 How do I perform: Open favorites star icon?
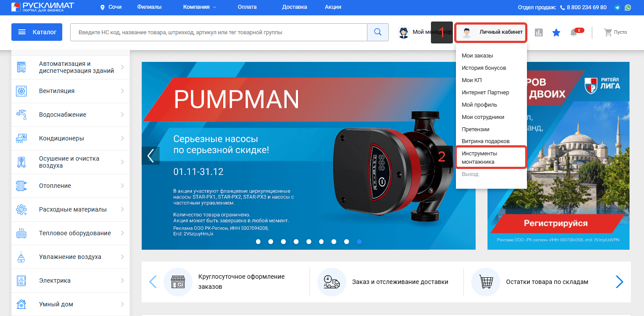pos(556,32)
